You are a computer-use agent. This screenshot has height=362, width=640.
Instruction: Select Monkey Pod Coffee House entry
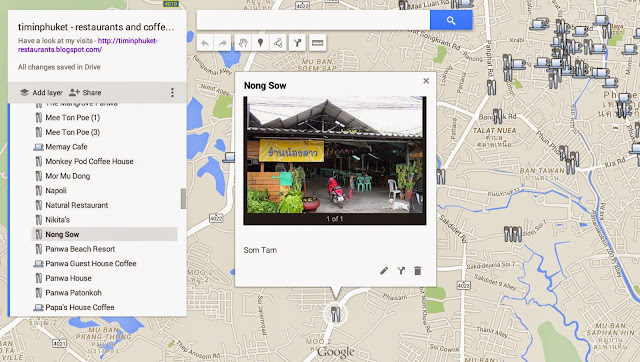pos(104,161)
